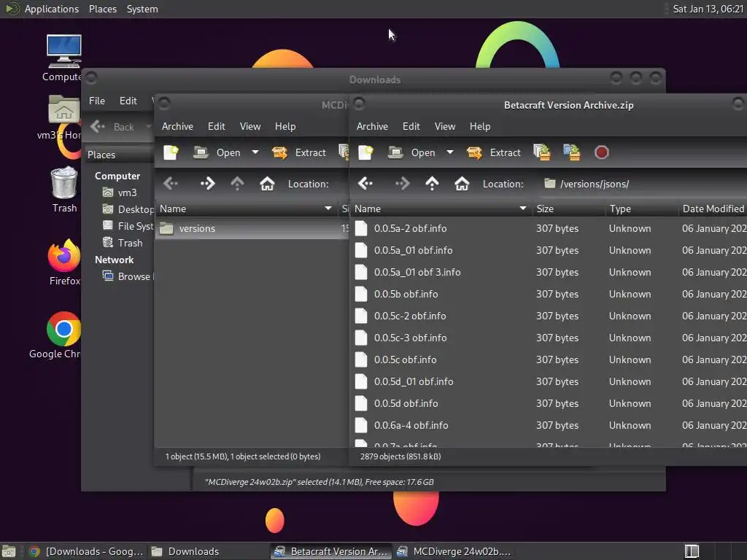Sort by Type column in Betacraft window
This screenshot has width=747, height=560.
point(642,209)
